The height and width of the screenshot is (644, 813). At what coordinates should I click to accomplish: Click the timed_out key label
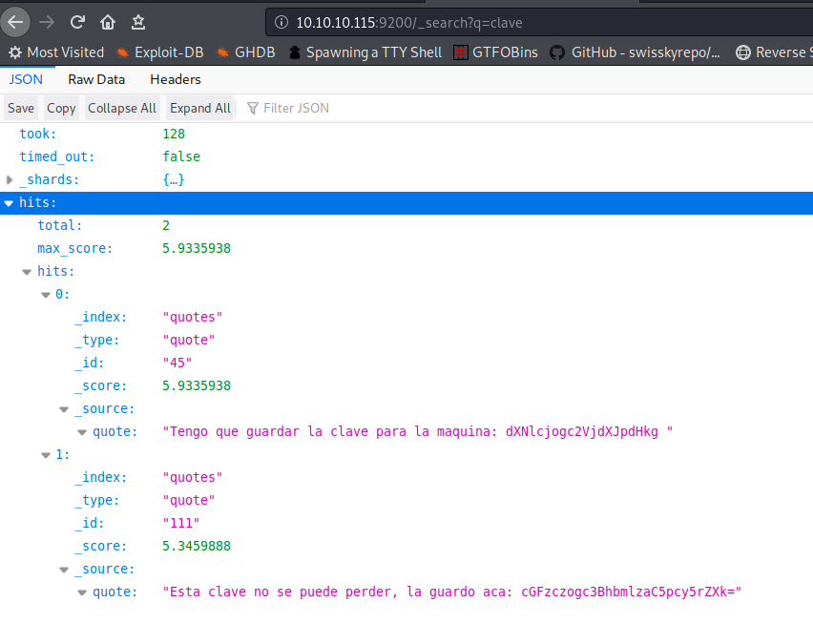pos(57,156)
